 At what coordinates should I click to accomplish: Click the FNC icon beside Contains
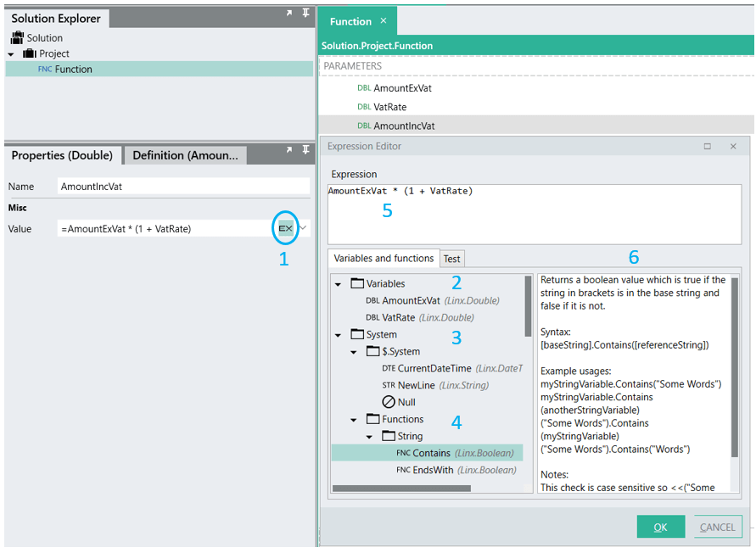click(x=404, y=453)
